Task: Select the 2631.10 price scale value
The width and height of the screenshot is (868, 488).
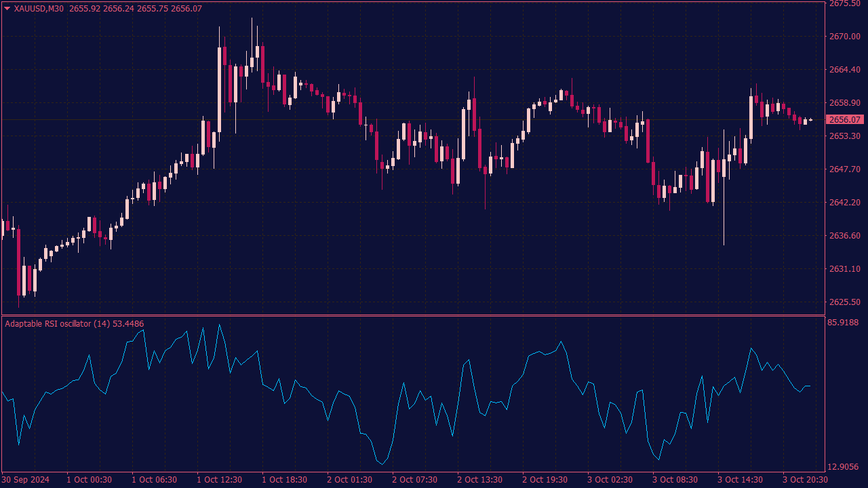Action: coord(844,269)
